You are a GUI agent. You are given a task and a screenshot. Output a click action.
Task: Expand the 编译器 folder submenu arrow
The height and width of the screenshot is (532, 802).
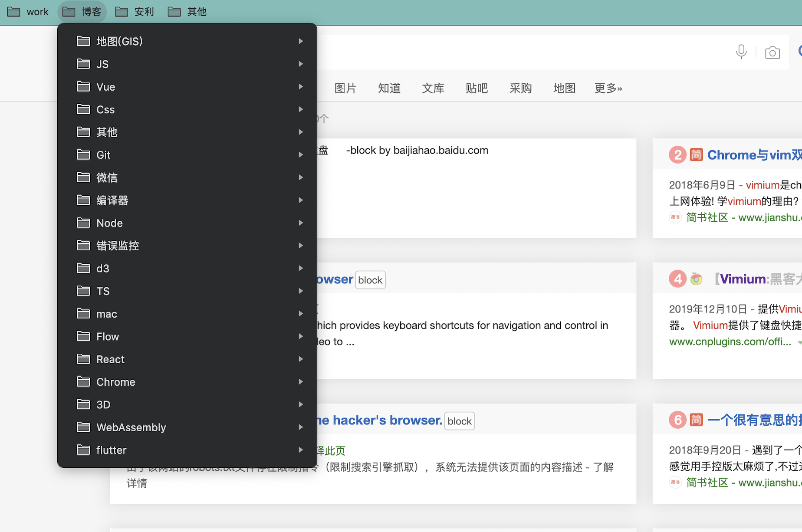[301, 200]
